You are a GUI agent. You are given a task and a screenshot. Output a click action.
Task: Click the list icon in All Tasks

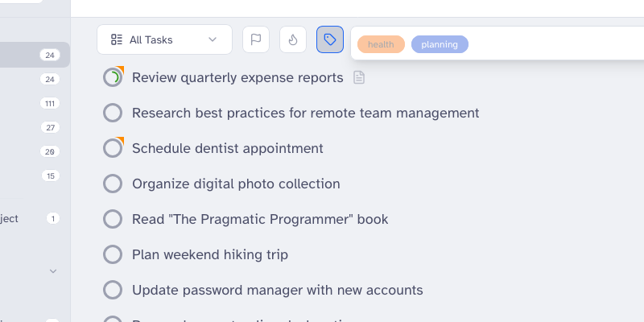click(117, 39)
